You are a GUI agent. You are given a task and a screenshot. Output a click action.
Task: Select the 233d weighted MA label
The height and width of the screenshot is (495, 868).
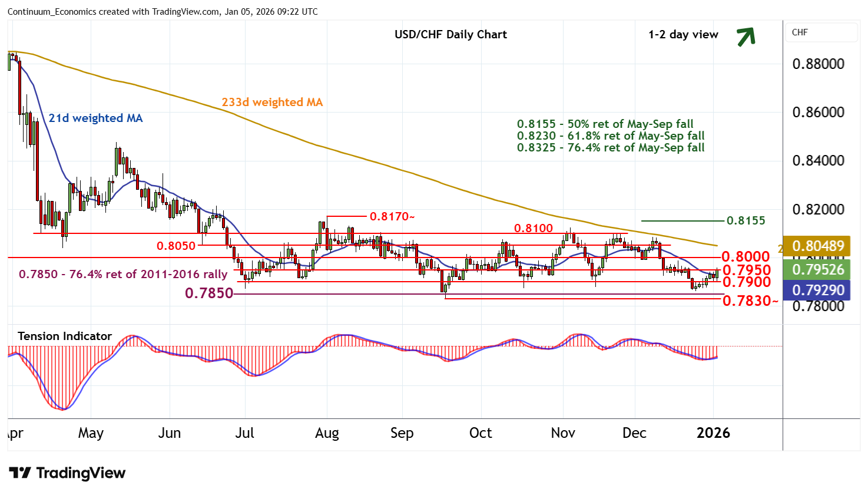click(x=272, y=102)
